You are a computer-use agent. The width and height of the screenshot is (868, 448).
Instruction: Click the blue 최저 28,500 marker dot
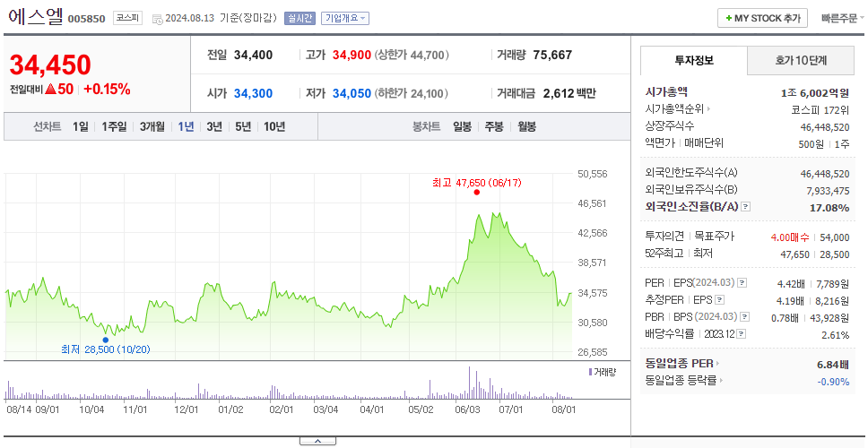tap(105, 340)
